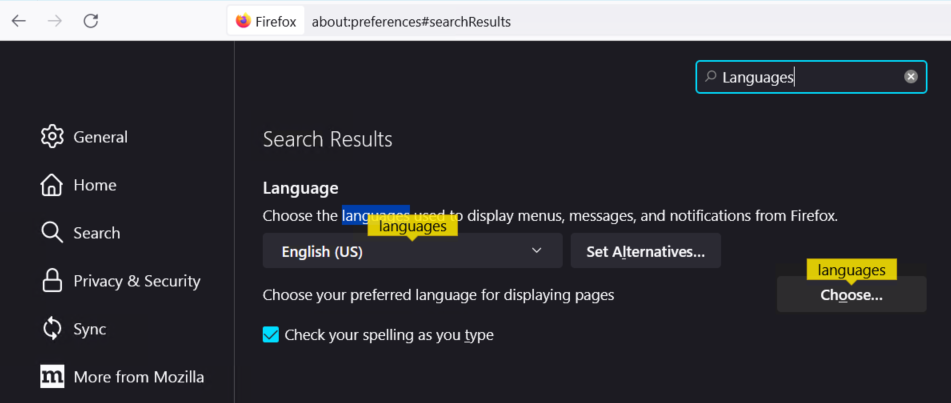Click the Sync arrows icon
The image size is (951, 403).
coord(52,329)
